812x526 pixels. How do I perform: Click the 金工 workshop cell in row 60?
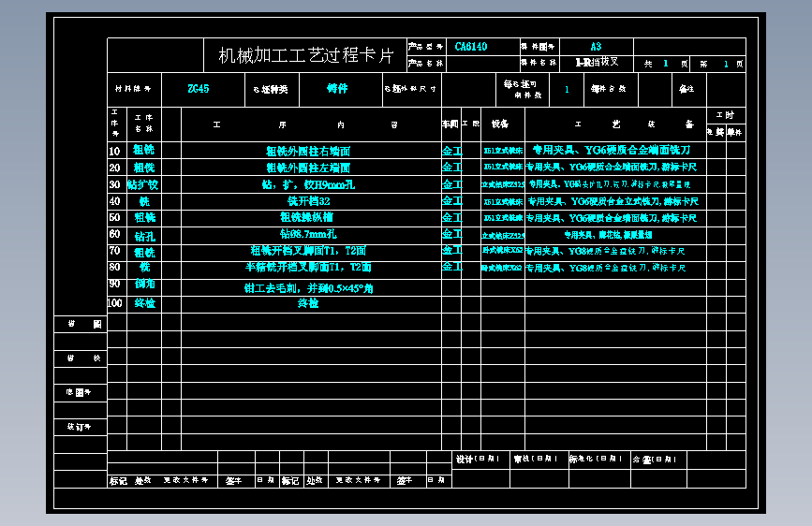[451, 234]
